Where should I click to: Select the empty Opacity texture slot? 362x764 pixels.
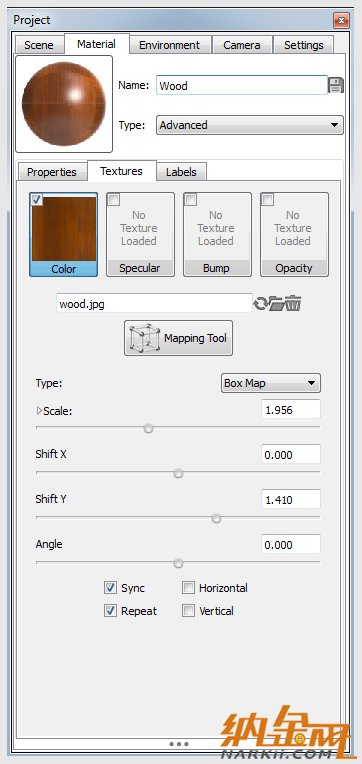tap(294, 234)
